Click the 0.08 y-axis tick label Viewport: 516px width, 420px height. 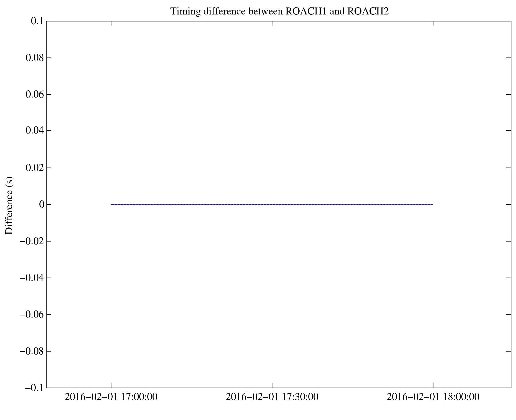pyautogui.click(x=35, y=58)
